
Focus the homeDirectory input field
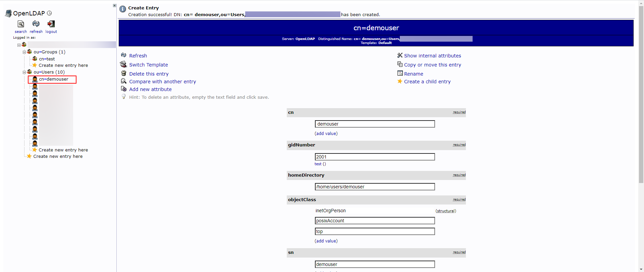375,187
